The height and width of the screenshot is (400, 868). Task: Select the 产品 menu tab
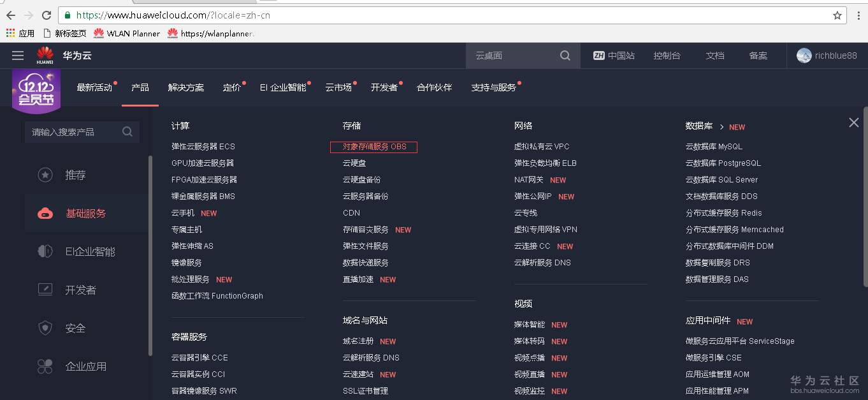tap(140, 87)
